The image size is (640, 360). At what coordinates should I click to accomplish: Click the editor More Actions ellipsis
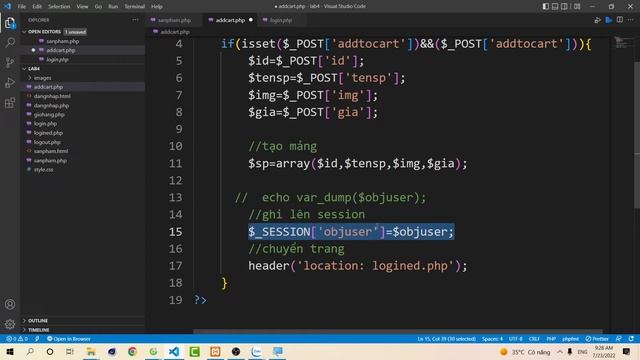pyautogui.click(x=631, y=20)
